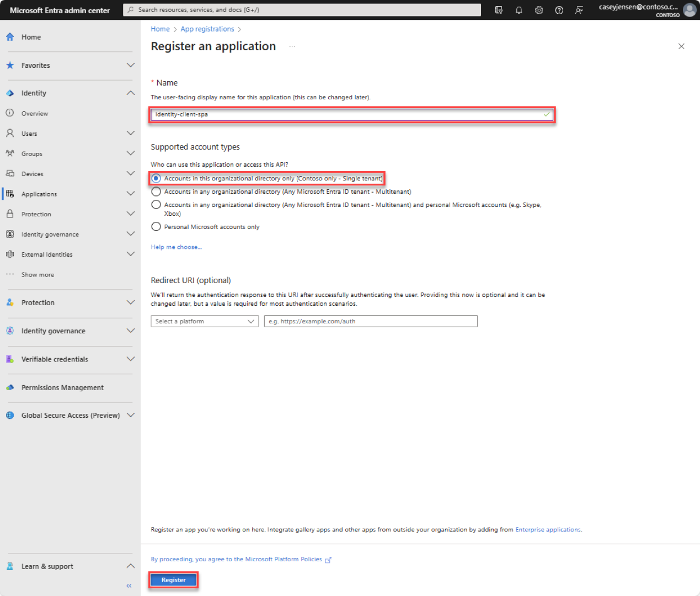Viewport: 700px width, 596px height.
Task: Click the Devices icon in sidebar
Action: (x=10, y=174)
